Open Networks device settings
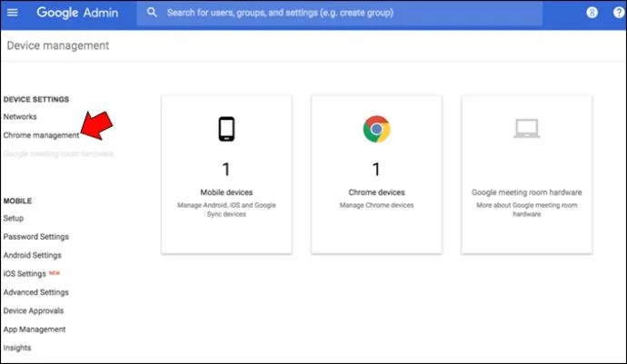Viewport: 627px width, 364px height. (20, 117)
